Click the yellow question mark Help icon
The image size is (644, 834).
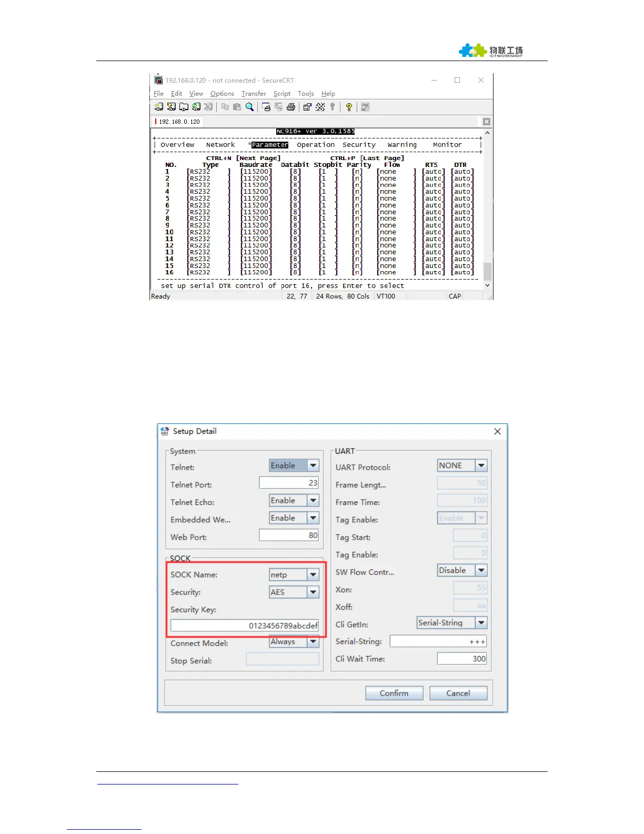pos(349,107)
